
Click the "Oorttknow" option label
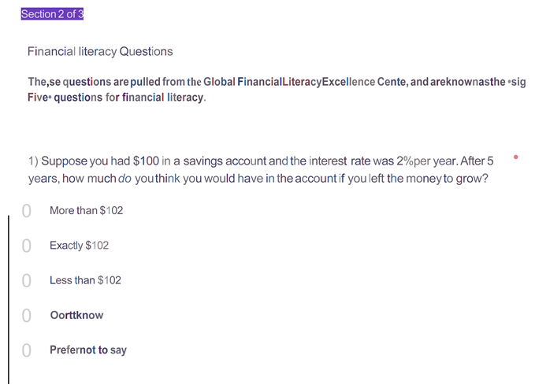[76, 316]
